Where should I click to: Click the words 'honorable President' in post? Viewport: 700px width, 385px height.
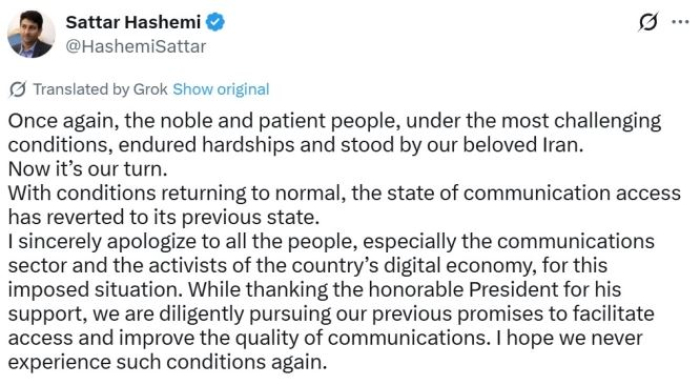coord(463,290)
